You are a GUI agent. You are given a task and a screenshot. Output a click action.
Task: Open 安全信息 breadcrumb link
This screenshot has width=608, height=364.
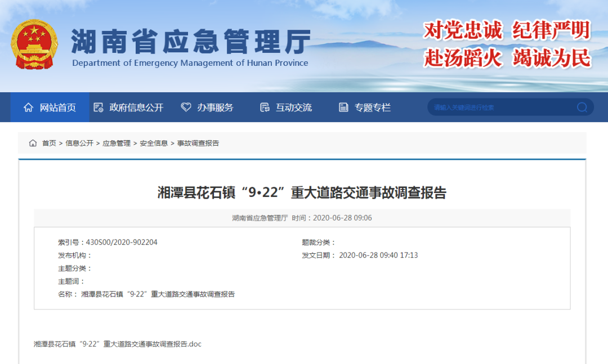click(x=154, y=143)
